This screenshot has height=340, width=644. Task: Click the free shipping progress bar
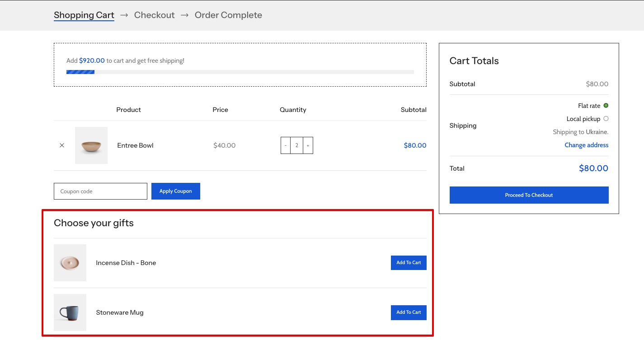(240, 72)
